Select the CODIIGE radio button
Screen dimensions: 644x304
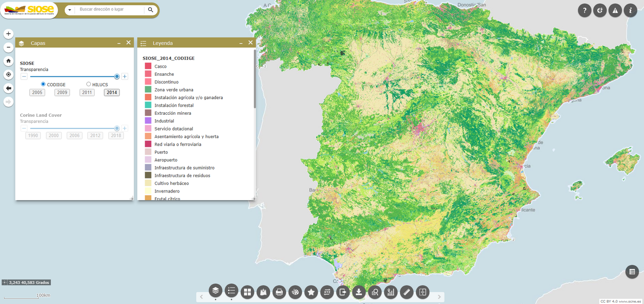pos(43,84)
